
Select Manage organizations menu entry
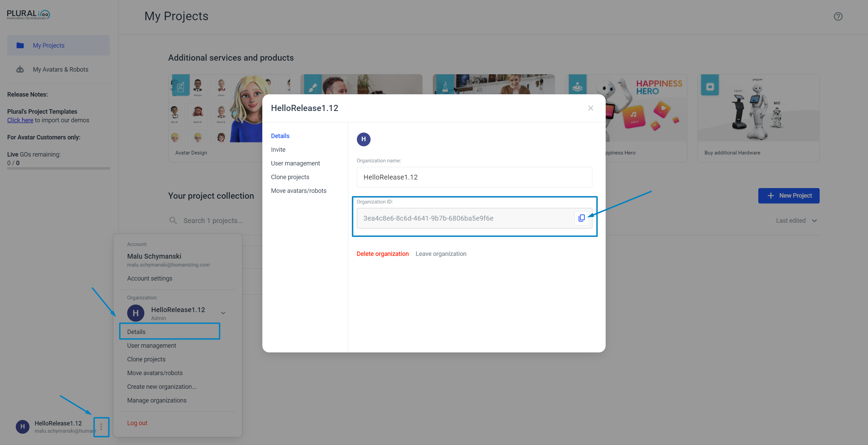pyautogui.click(x=157, y=400)
